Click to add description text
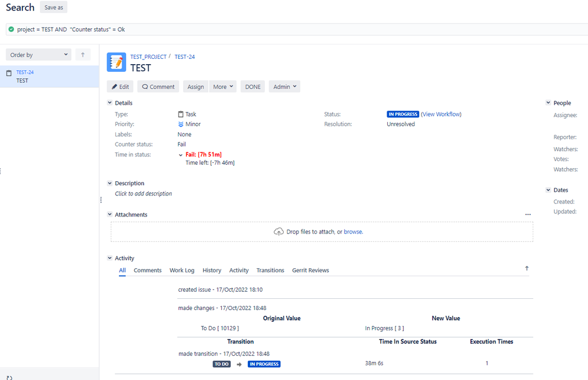 click(143, 194)
